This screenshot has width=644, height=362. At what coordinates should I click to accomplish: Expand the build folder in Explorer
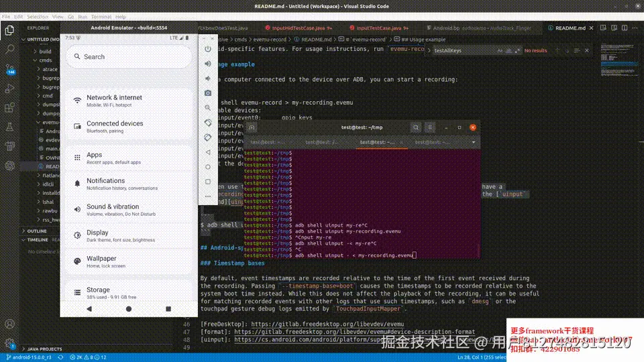click(x=45, y=52)
